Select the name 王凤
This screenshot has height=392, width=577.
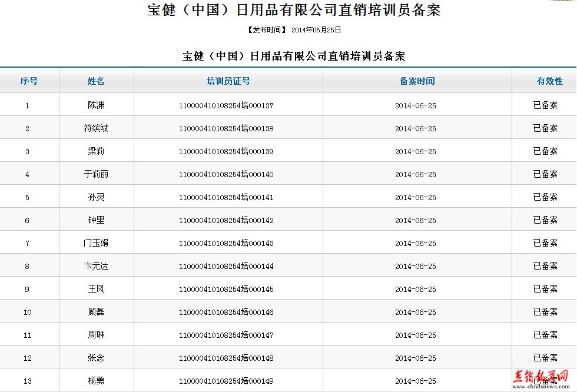coord(96,288)
